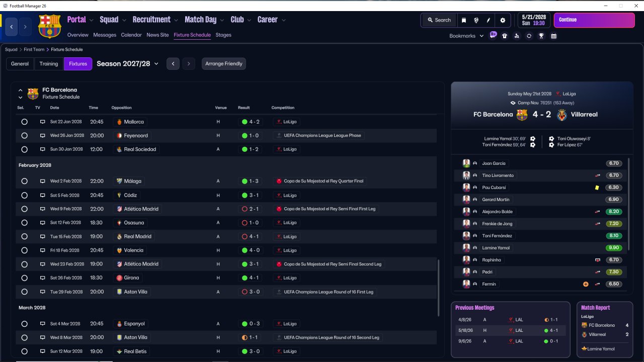Viewport: 644px width, 362px height.
Task: Click the shirt shortcut icon next to Bookmarks
Action: coord(505,36)
